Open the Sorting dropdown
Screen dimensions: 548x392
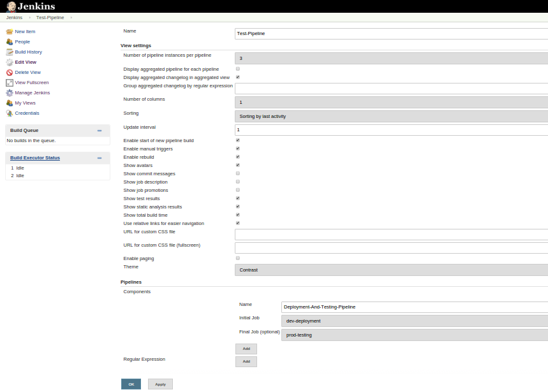point(392,117)
